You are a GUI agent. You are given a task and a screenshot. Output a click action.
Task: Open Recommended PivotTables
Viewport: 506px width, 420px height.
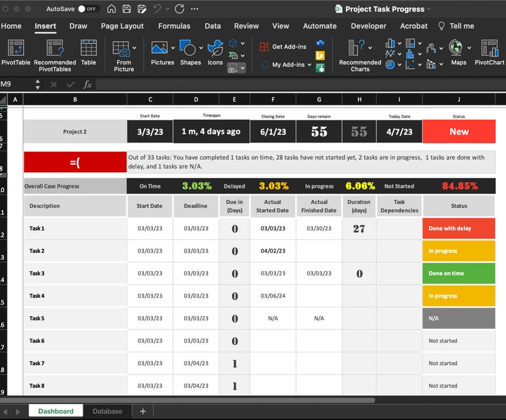(x=55, y=55)
